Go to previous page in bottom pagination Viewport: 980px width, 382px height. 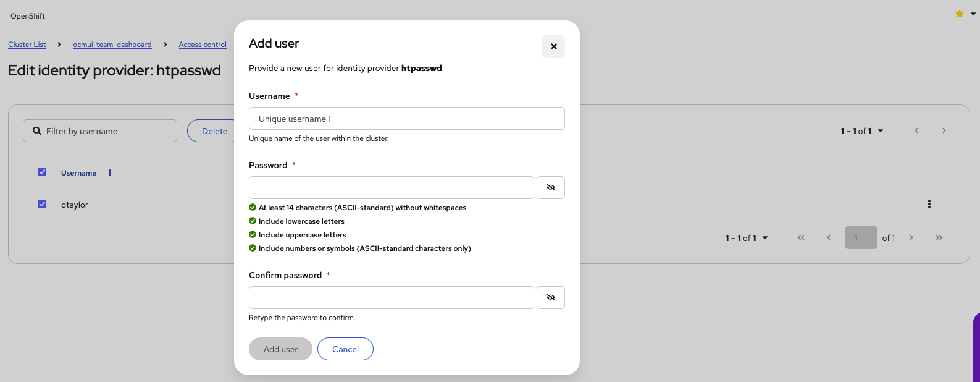[x=829, y=238]
